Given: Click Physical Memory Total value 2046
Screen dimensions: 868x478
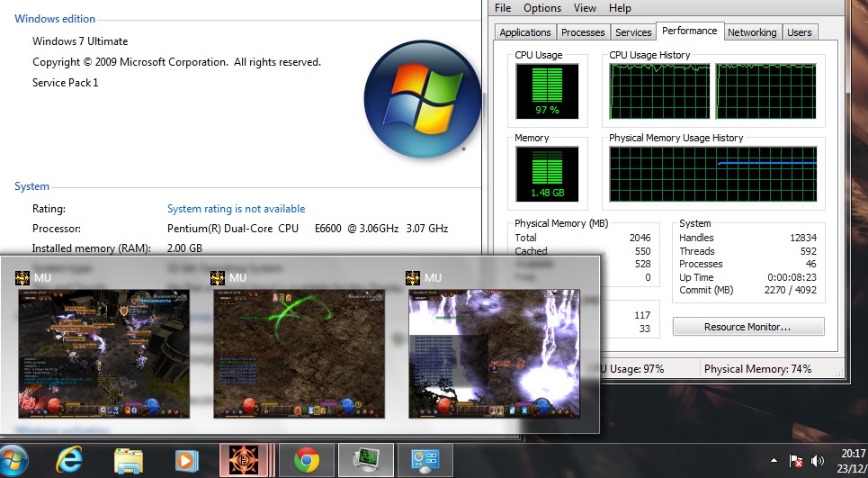Looking at the screenshot, I should [640, 238].
